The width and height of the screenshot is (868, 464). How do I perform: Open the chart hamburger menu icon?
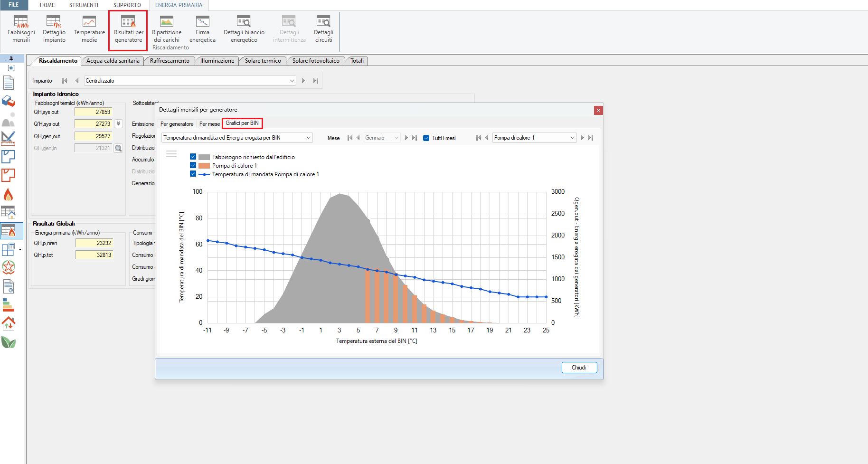coord(171,154)
